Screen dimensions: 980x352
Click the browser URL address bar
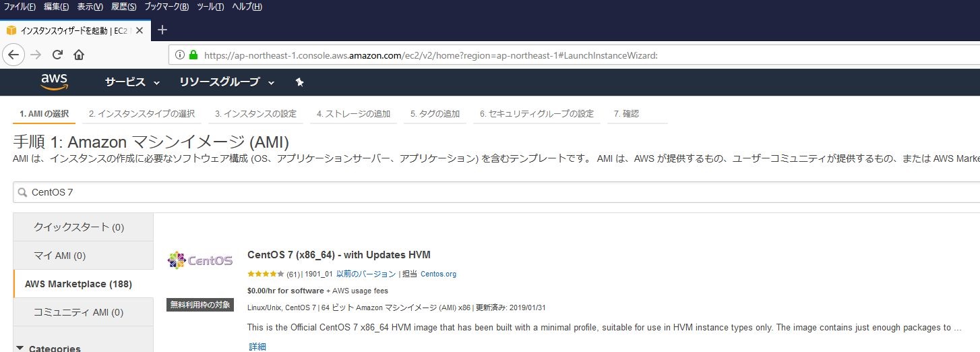pyautogui.click(x=573, y=55)
